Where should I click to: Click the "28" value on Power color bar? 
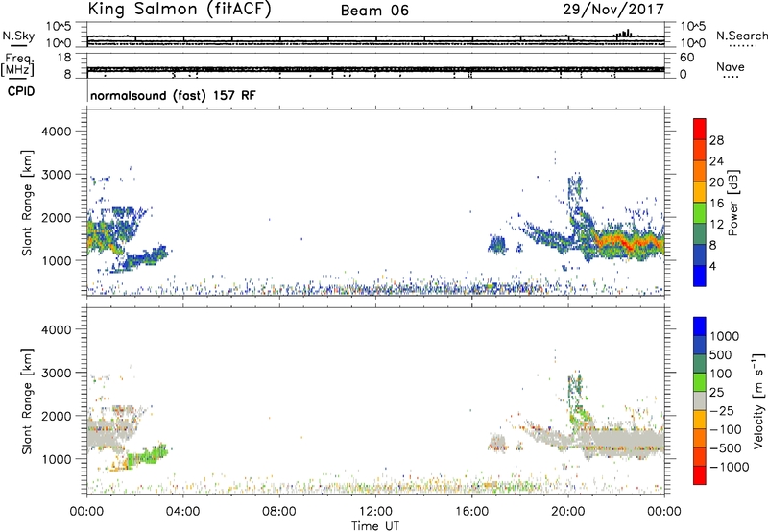tap(716, 140)
